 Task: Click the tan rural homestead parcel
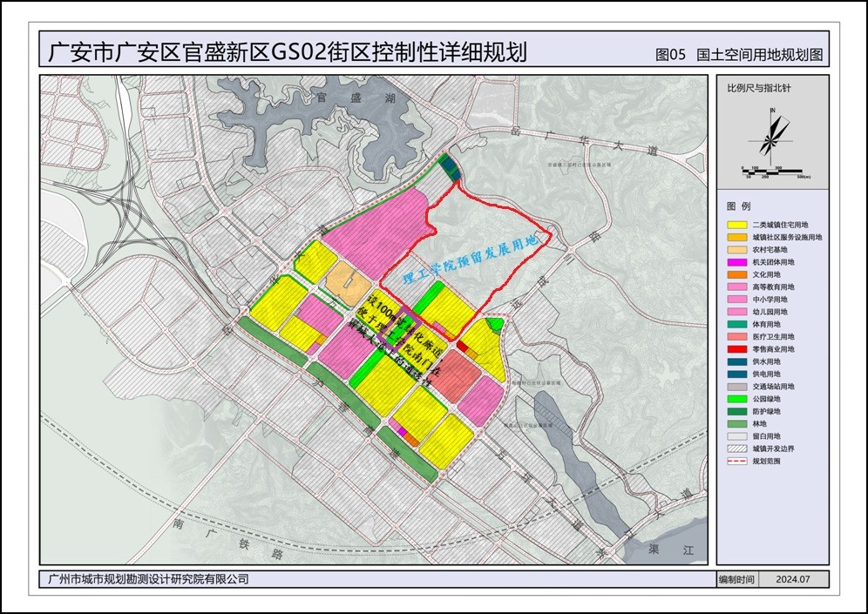point(348,282)
